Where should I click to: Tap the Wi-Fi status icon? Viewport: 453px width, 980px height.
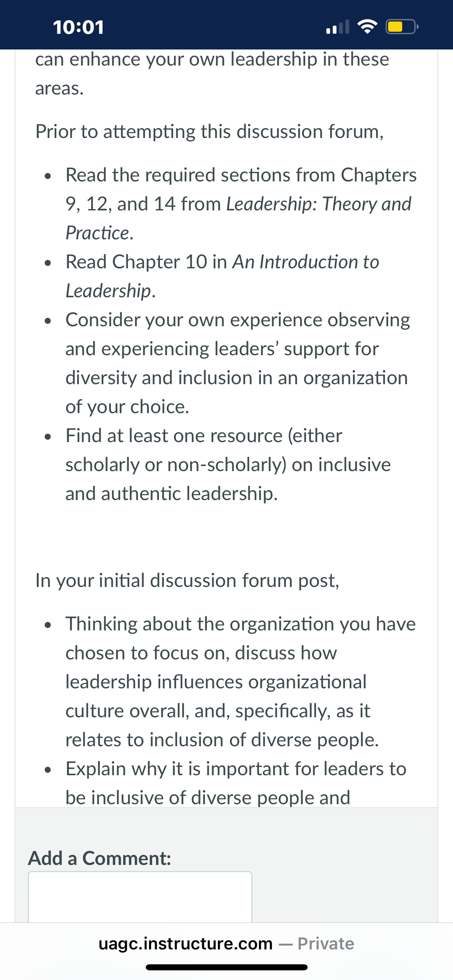tap(367, 27)
